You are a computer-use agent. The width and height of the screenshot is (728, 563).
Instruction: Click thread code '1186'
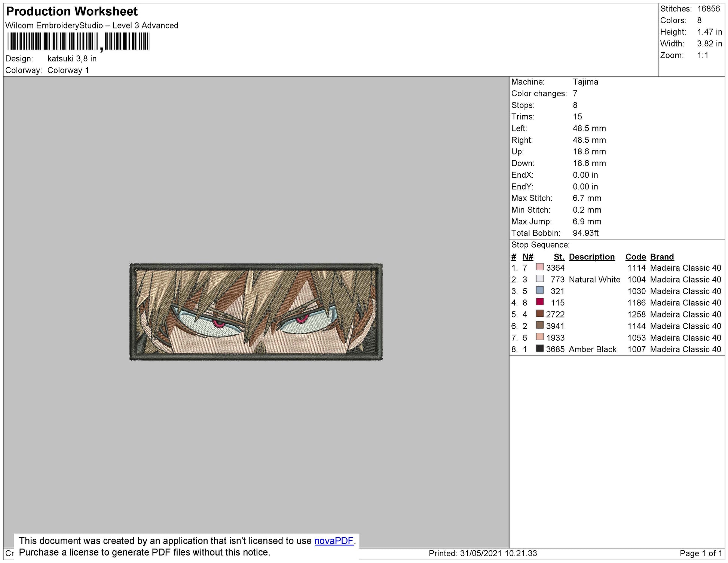click(637, 303)
